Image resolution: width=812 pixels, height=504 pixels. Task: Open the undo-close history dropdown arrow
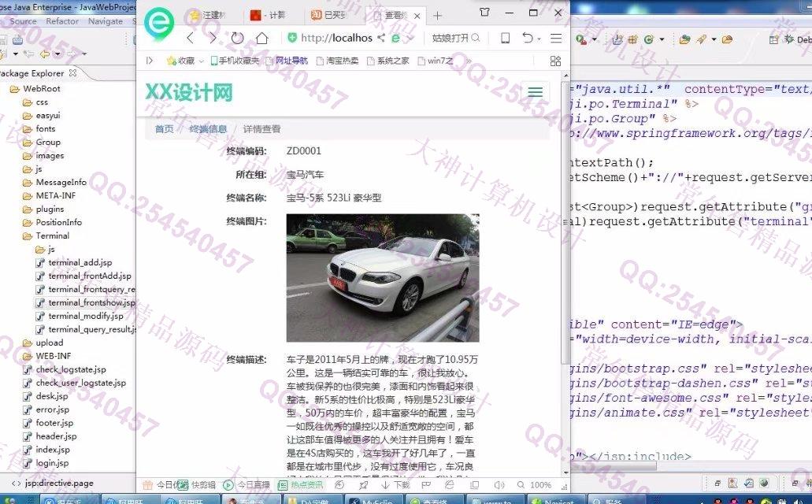(x=539, y=39)
